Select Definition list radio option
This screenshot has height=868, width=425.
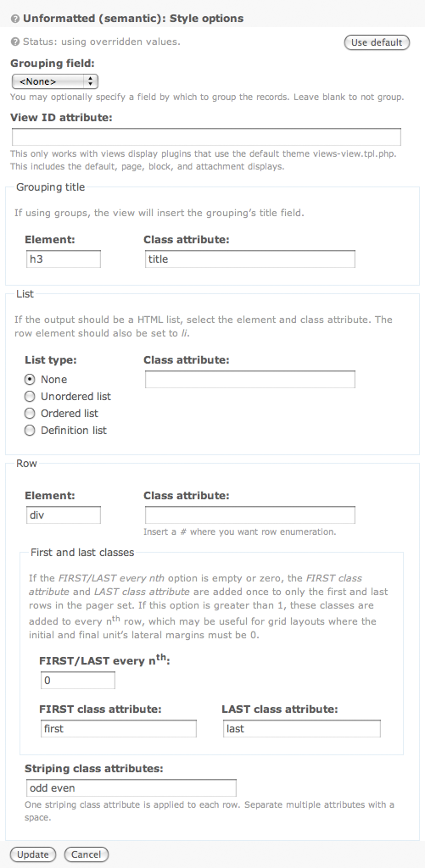[x=30, y=431]
